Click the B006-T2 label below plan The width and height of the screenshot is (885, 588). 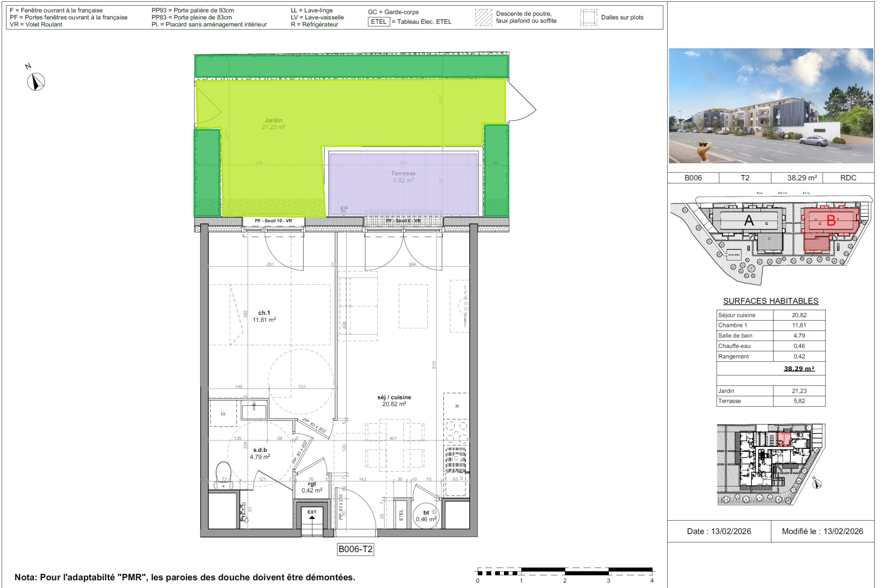click(x=355, y=549)
